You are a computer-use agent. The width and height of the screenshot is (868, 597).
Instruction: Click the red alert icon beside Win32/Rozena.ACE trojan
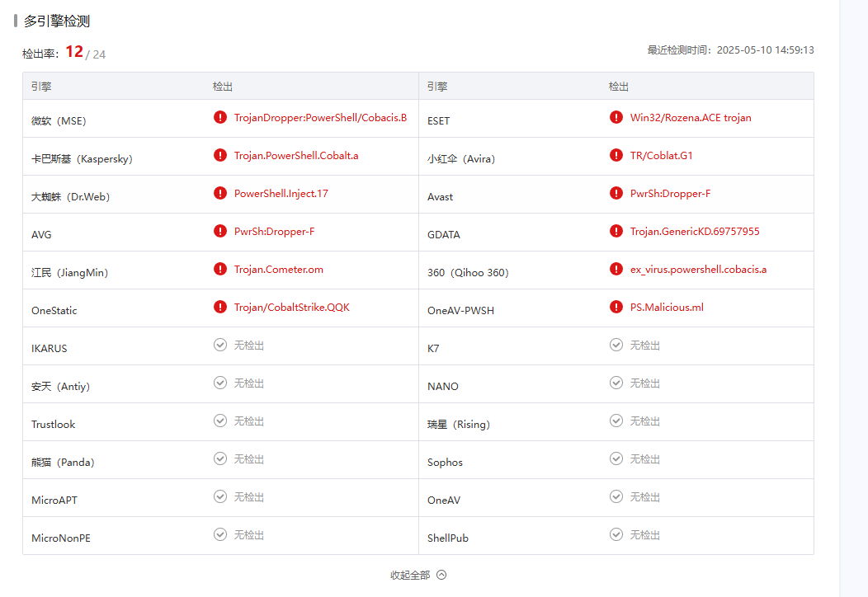tap(616, 117)
